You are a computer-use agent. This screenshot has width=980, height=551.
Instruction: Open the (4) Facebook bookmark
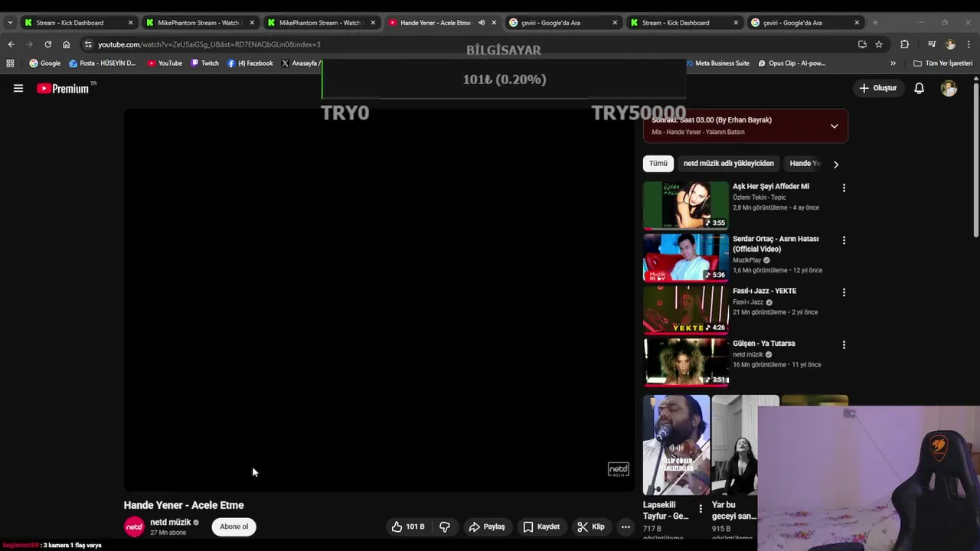(x=250, y=64)
